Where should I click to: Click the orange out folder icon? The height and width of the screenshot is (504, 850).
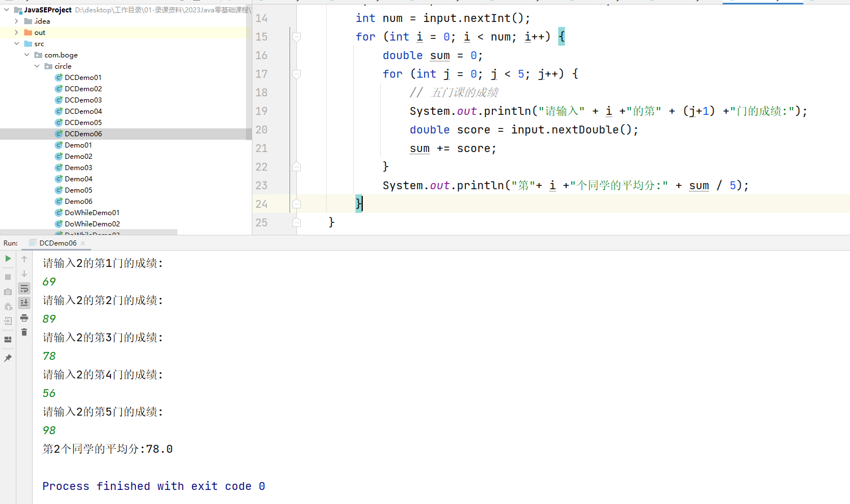tap(28, 32)
